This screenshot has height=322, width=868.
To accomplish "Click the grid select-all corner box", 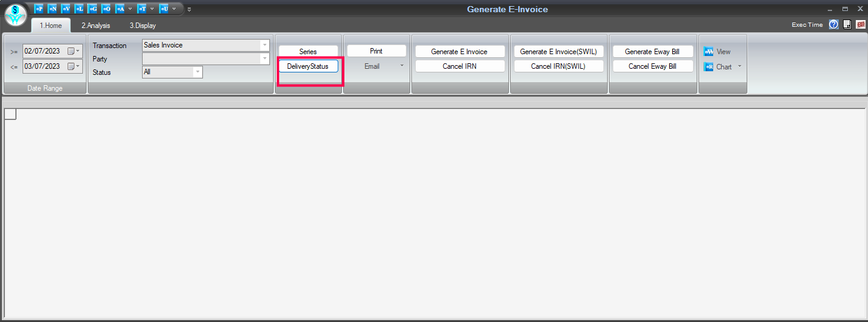I will click(x=10, y=114).
